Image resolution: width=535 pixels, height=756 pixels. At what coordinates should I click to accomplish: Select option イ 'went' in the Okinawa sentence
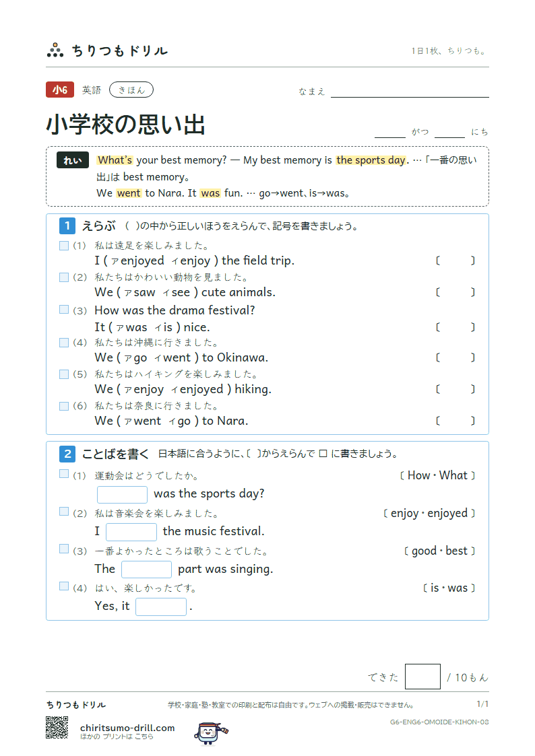point(172,357)
